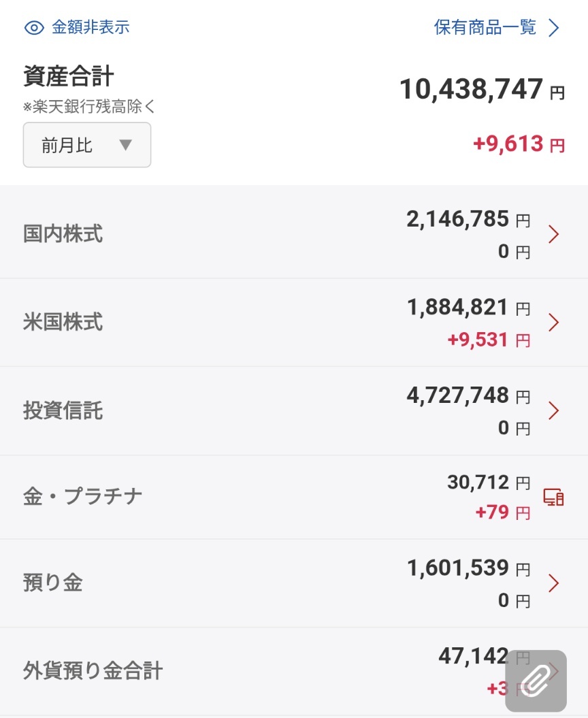This screenshot has width=588, height=718.
Task: Click the red chevron for 米国株式
Action: [x=554, y=323]
